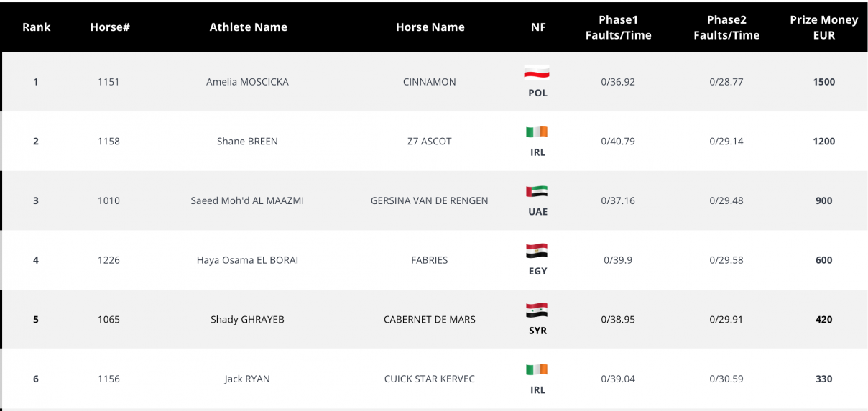Click the UAE flag icon
The height and width of the screenshot is (411, 868).
tap(537, 191)
